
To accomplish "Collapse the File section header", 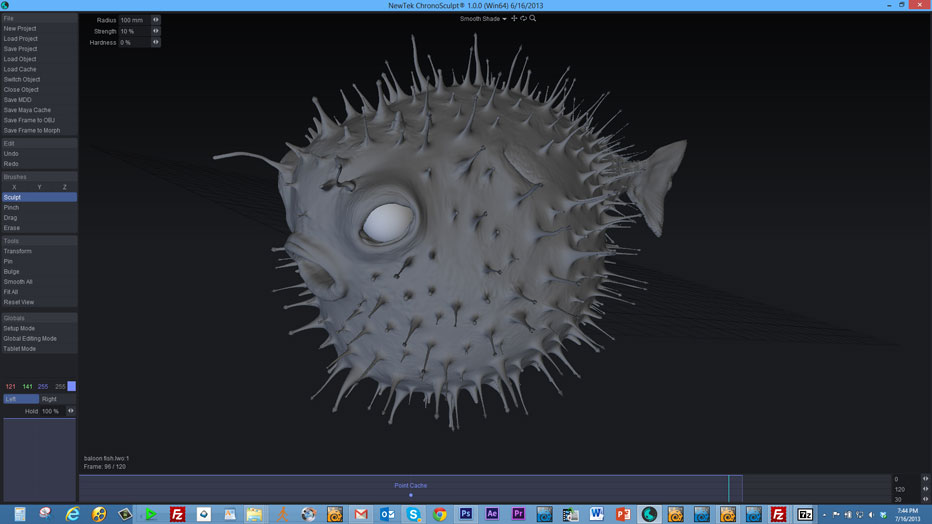I will click(x=39, y=18).
